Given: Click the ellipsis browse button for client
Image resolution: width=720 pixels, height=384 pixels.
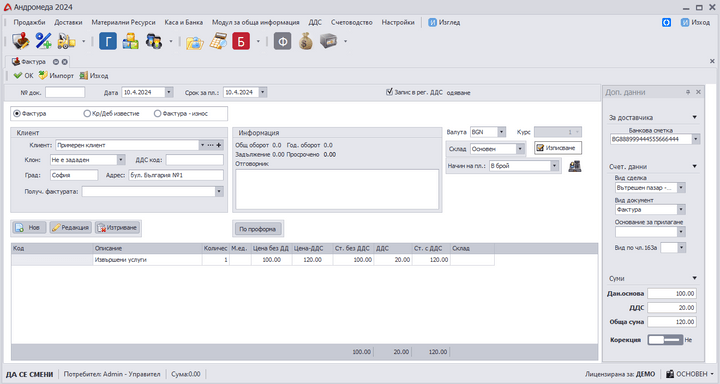Looking at the screenshot, I should (x=210, y=145).
